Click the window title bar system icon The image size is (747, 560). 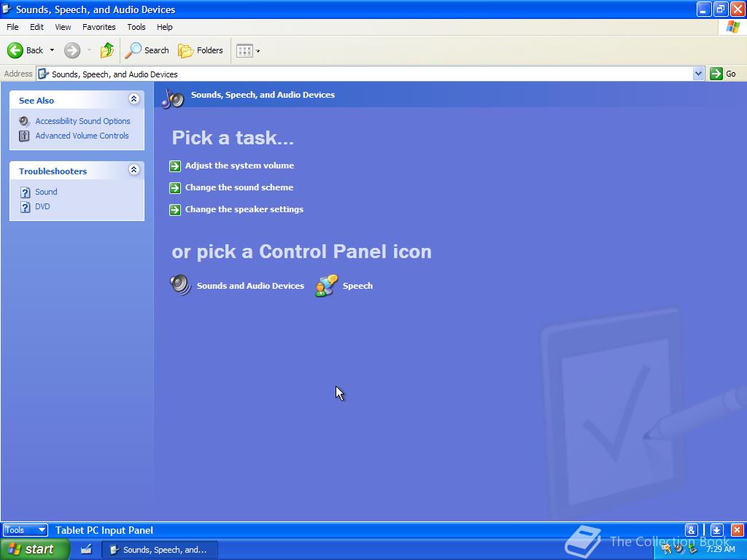(x=7, y=9)
